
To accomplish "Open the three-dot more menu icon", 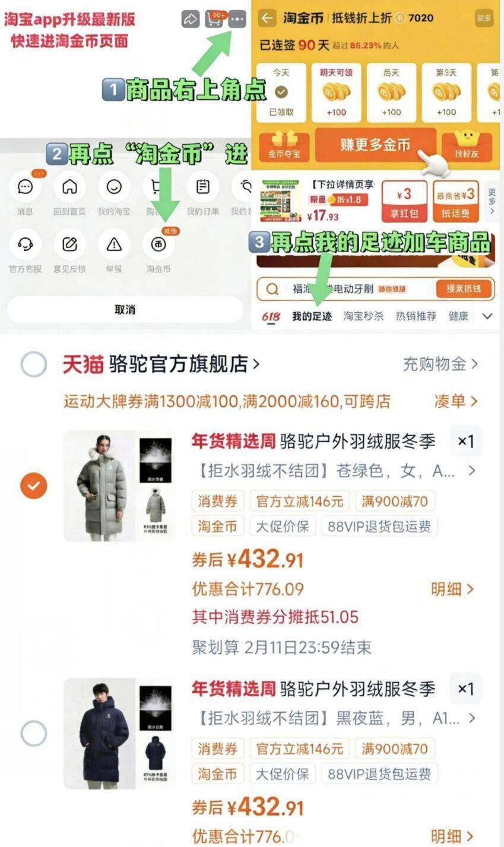I will (x=237, y=19).
